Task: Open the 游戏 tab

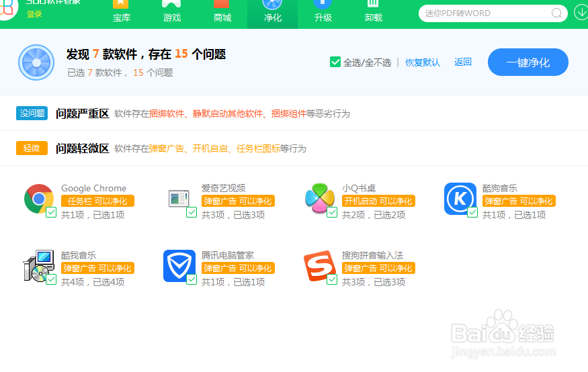Action: point(172,12)
